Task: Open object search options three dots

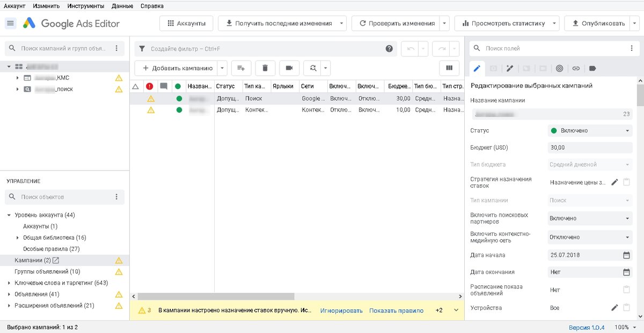Action: click(x=116, y=197)
